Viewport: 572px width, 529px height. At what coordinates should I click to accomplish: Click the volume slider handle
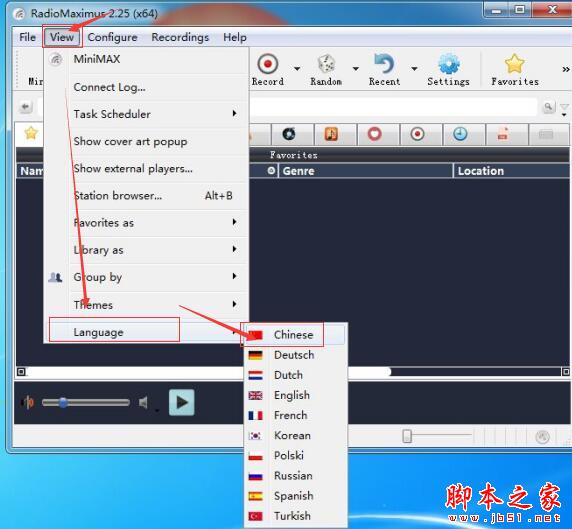pos(63,402)
